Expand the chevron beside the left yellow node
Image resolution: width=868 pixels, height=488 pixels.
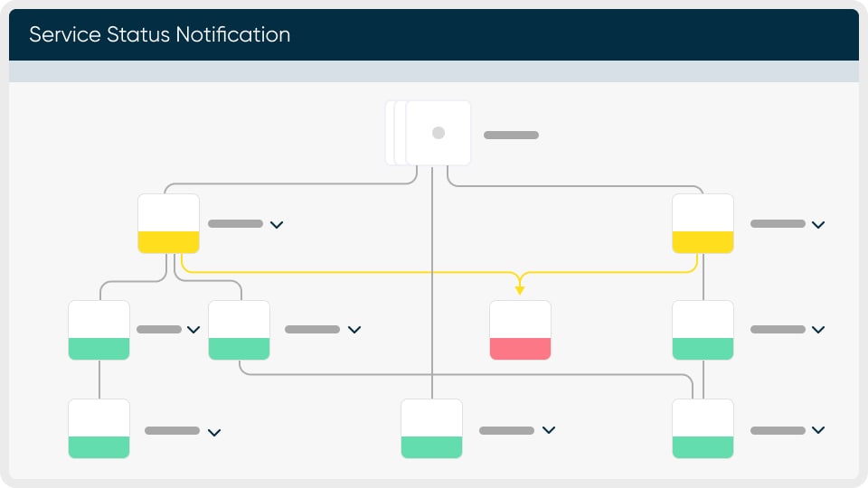tap(277, 224)
